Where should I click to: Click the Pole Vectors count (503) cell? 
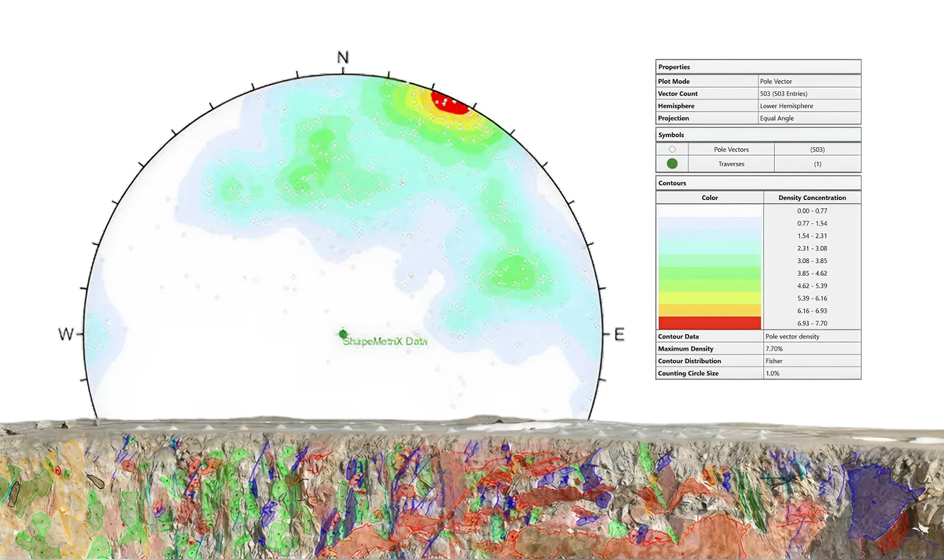[817, 149]
